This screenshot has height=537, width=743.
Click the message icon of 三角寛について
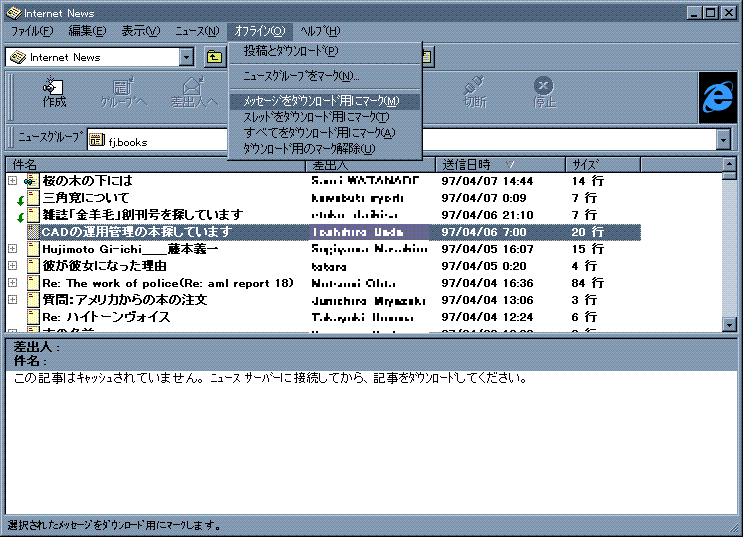tap(33, 197)
